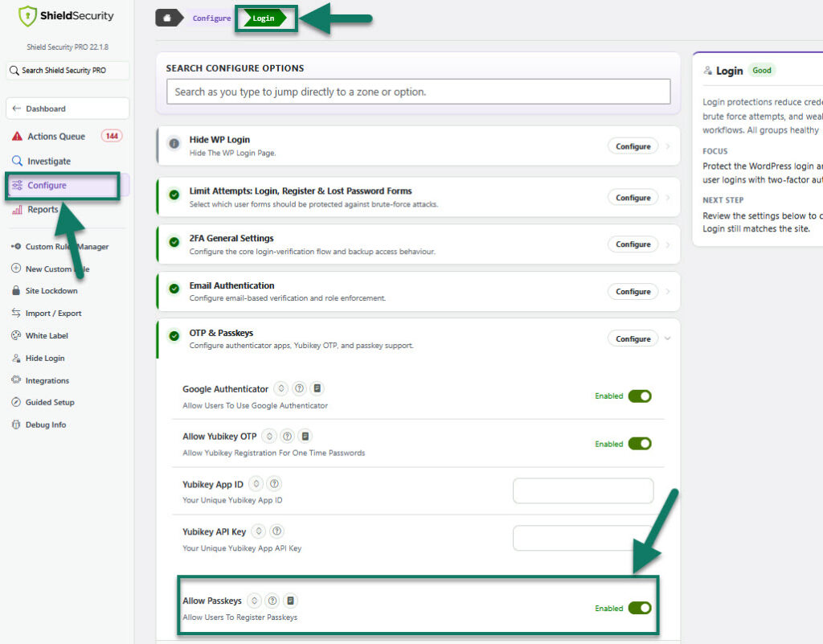This screenshot has width=823, height=644.
Task: Expand the Limit Attempts row chevron
Action: 668,198
